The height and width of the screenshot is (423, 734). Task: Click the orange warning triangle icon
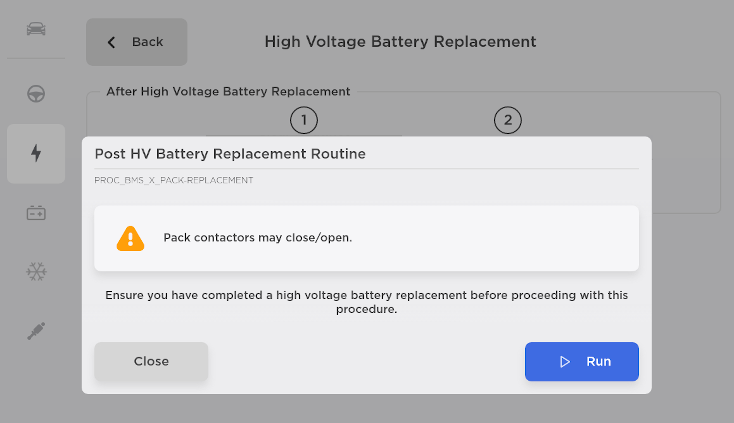click(130, 238)
